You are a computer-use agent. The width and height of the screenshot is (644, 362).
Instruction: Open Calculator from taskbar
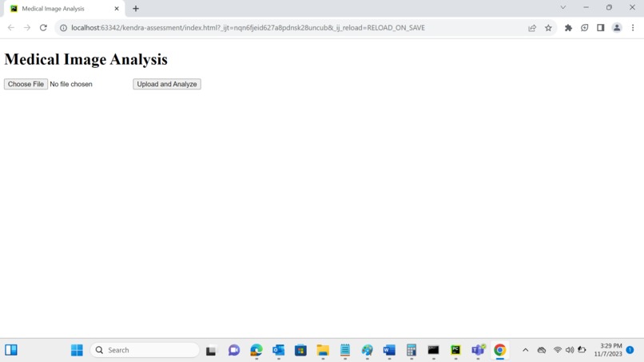(x=411, y=350)
